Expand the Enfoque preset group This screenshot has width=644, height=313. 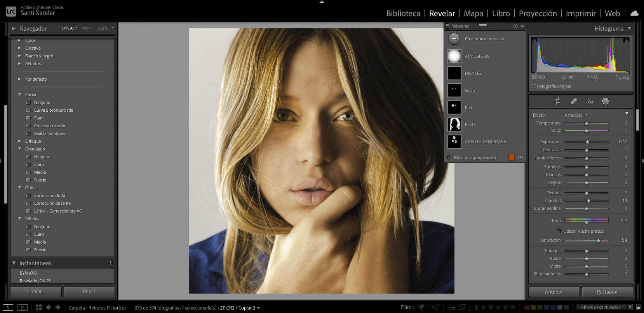coord(19,141)
